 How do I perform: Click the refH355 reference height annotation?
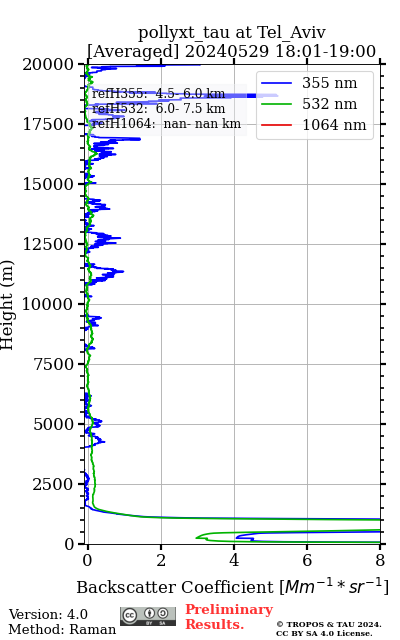[158, 93]
